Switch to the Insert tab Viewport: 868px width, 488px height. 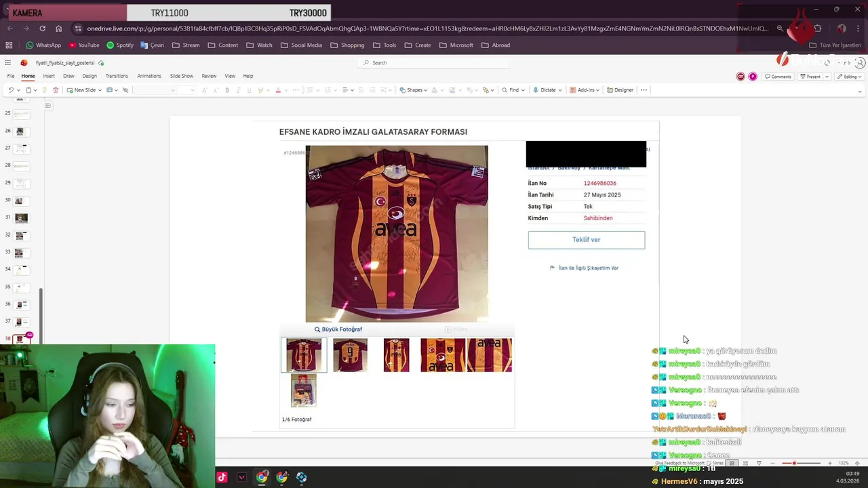49,76
